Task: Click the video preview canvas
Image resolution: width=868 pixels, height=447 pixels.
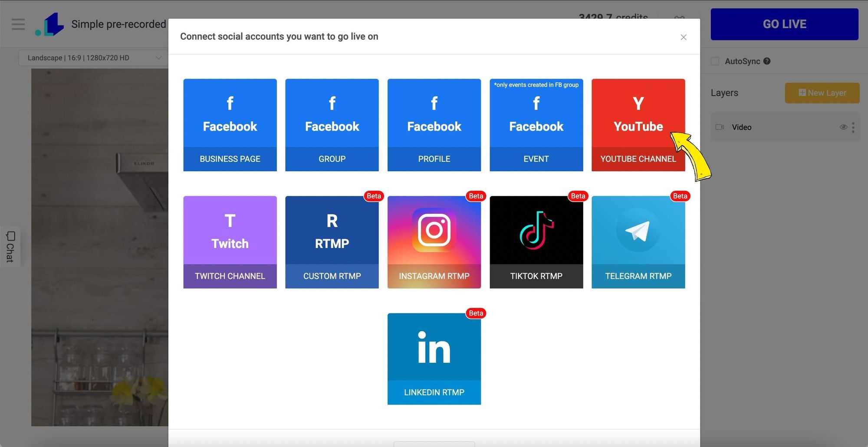Action: (x=100, y=247)
